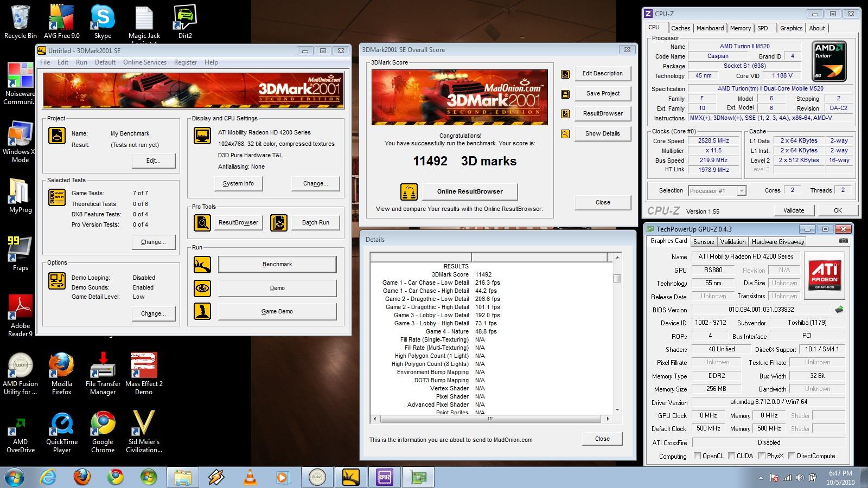Open VLC media player from taskbar

tap(250, 477)
